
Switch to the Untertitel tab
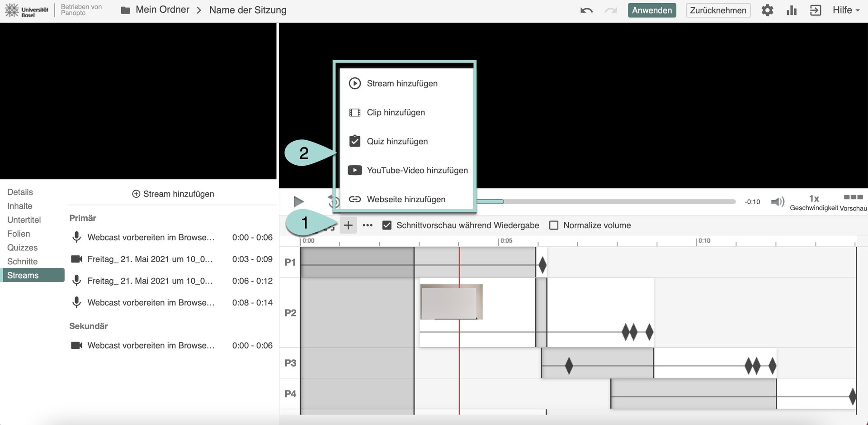(x=24, y=220)
